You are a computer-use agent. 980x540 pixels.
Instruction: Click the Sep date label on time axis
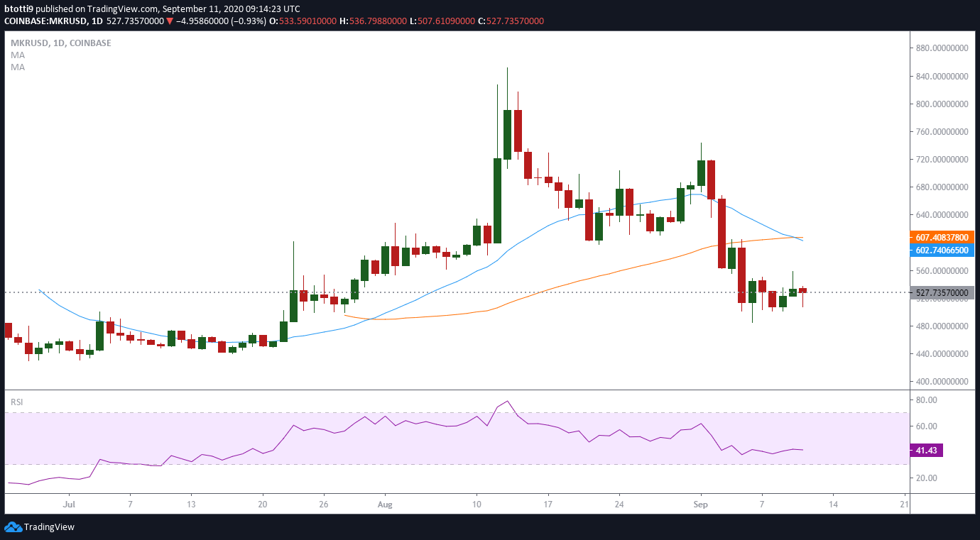tap(702, 504)
